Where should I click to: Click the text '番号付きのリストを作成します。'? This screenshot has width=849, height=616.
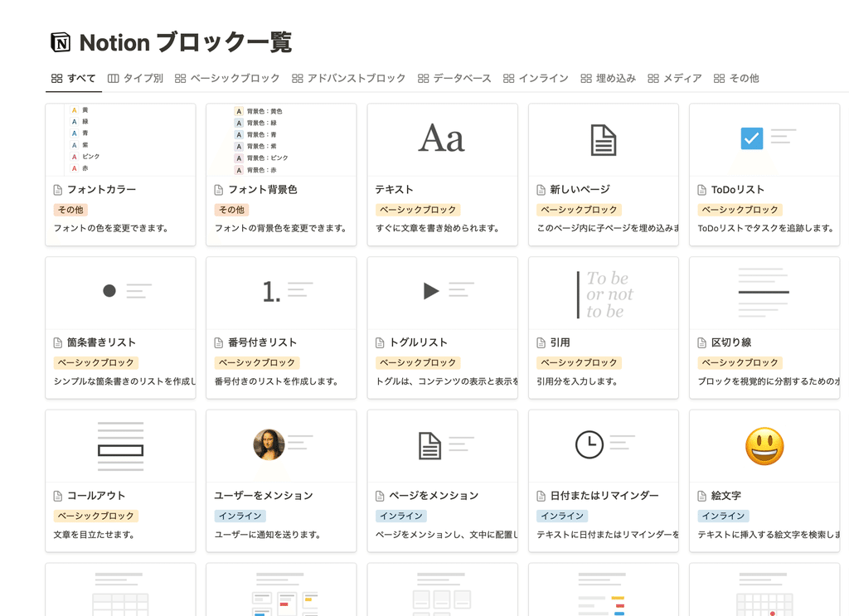(277, 381)
